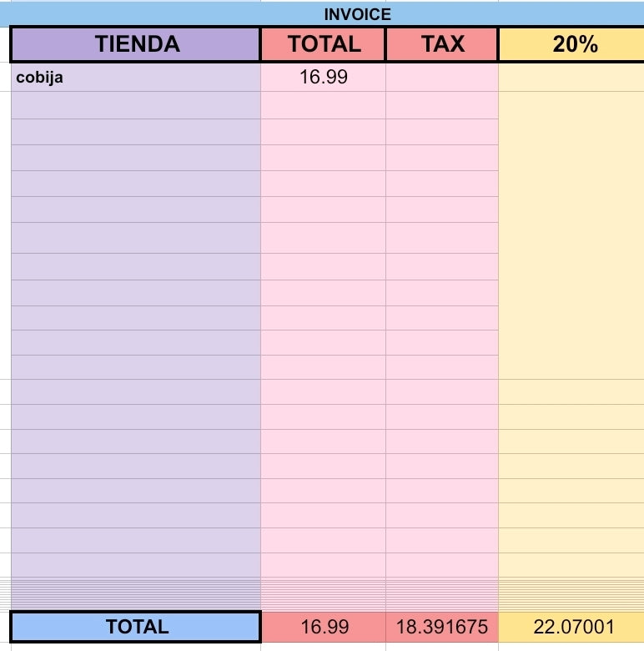The width and height of the screenshot is (644, 651).
Task: Select the empty purple cell below cobija
Action: coord(136,105)
